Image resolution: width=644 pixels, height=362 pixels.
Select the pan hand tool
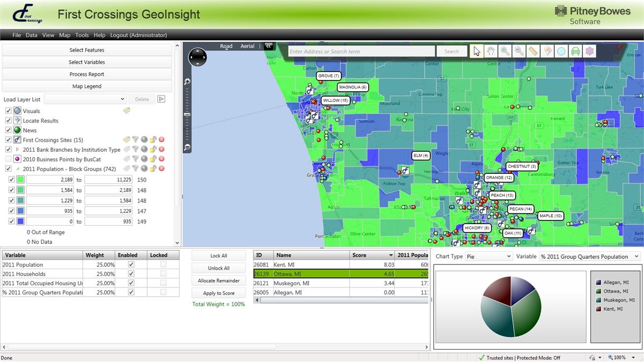tap(491, 51)
